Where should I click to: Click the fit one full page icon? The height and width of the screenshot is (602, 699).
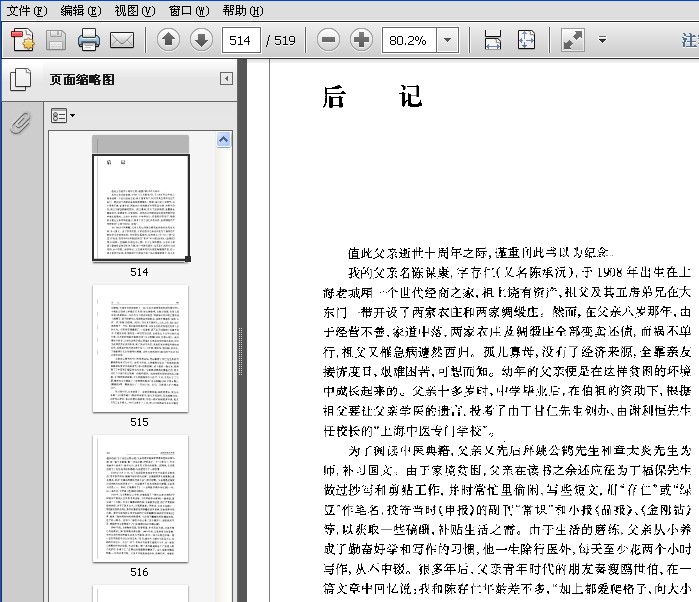(526, 40)
